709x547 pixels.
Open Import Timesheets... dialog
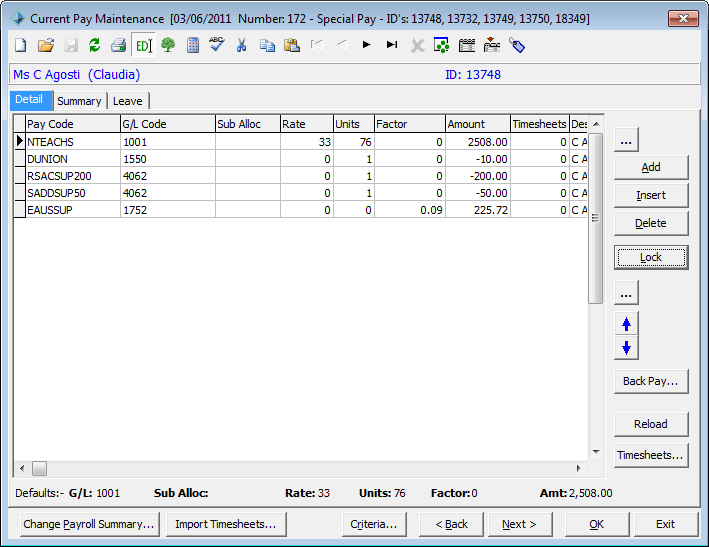pyautogui.click(x=226, y=524)
